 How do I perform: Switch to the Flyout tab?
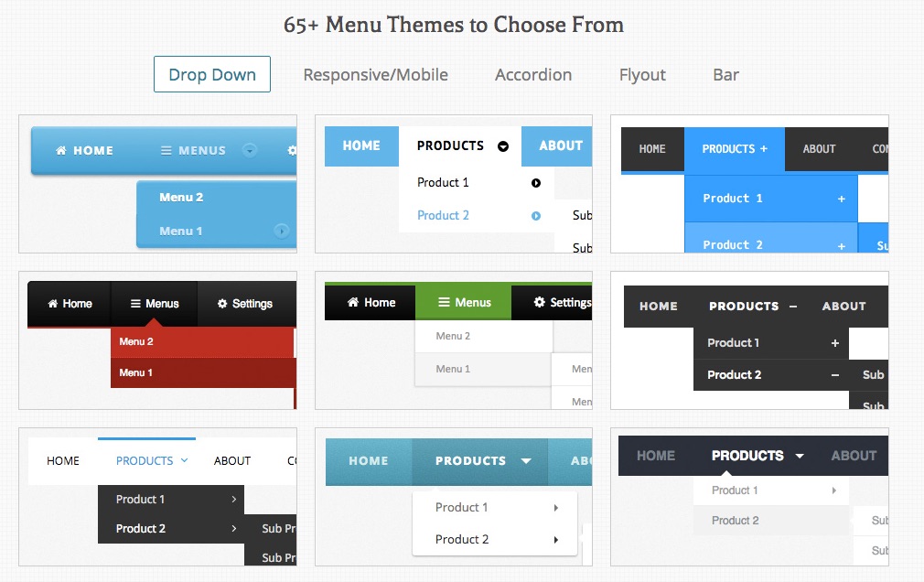click(x=641, y=74)
